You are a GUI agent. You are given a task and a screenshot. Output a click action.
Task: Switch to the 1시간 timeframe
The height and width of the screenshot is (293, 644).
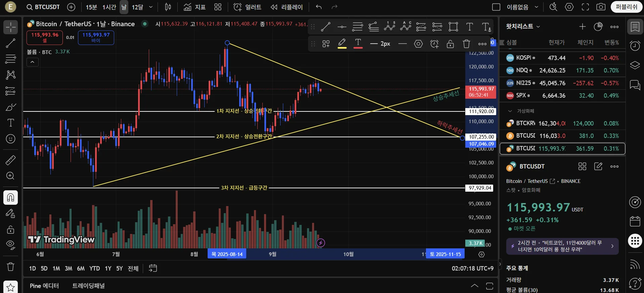(109, 7)
